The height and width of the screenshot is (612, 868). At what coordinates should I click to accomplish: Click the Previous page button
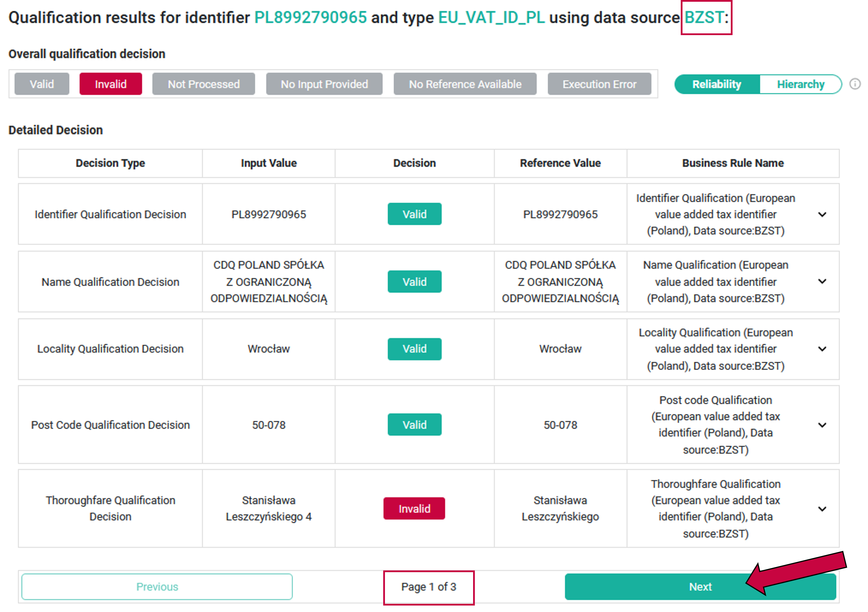[157, 587]
